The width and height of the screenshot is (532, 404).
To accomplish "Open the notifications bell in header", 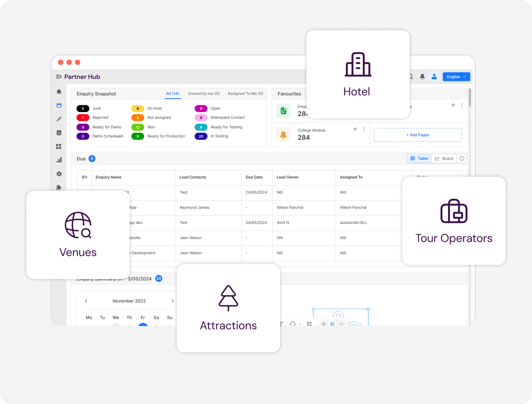I will [422, 77].
